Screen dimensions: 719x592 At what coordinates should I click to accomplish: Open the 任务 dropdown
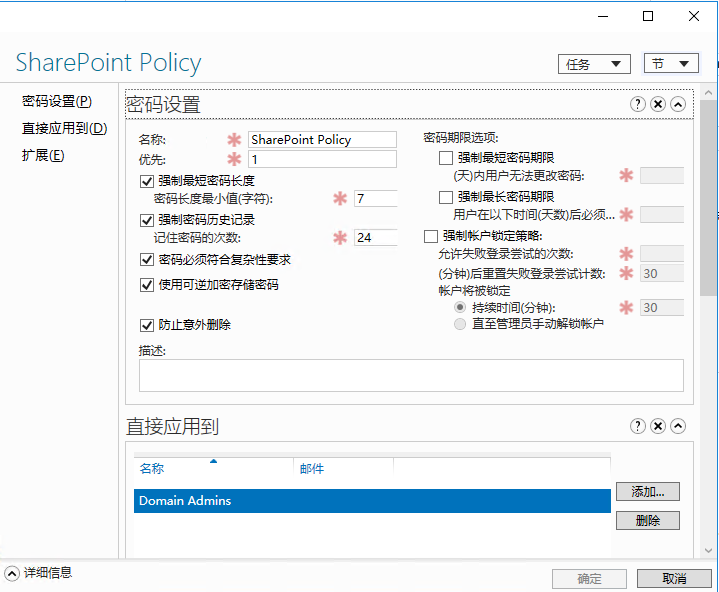click(x=594, y=64)
